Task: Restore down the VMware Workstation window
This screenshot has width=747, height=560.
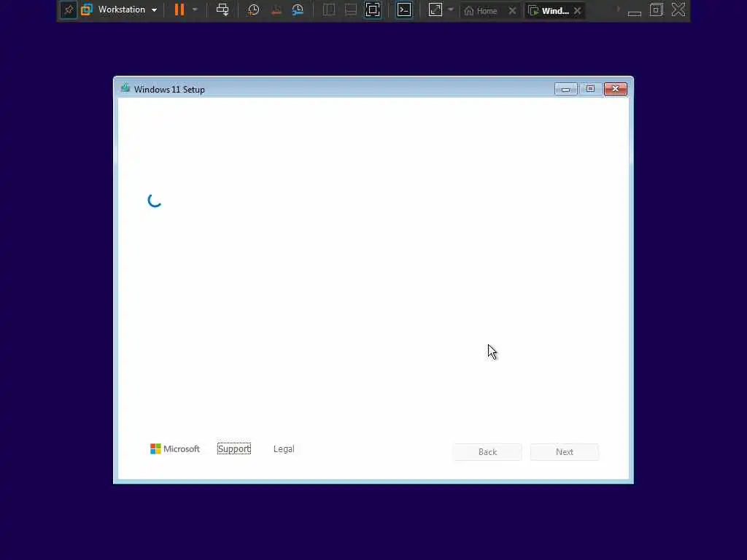Action: [x=657, y=9]
